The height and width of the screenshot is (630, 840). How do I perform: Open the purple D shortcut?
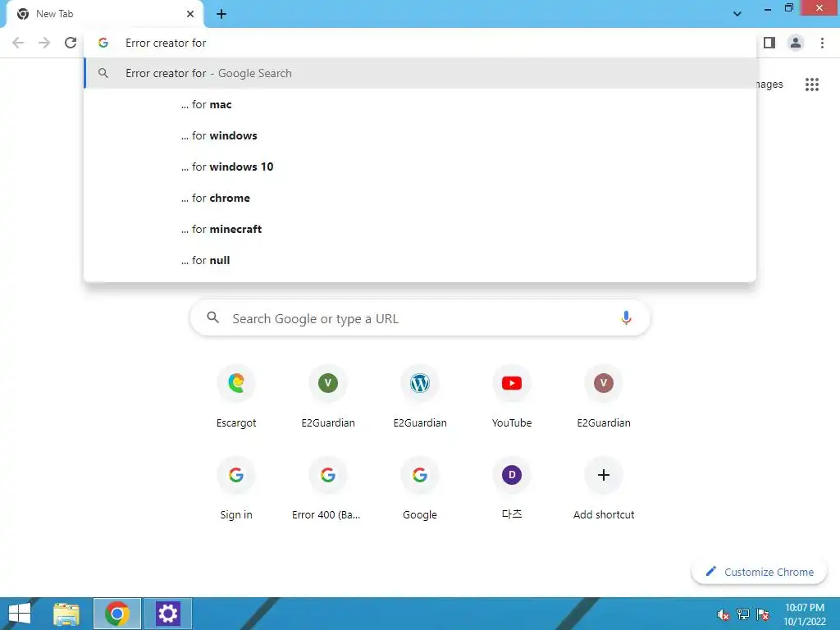pyautogui.click(x=512, y=489)
